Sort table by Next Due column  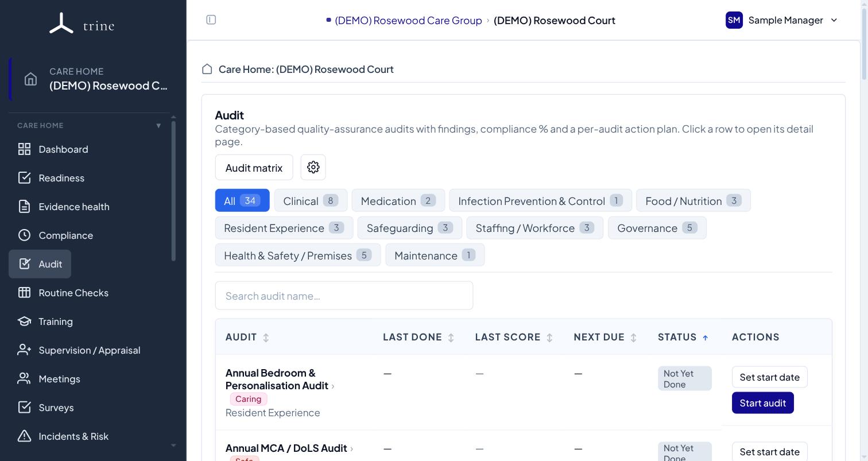633,338
